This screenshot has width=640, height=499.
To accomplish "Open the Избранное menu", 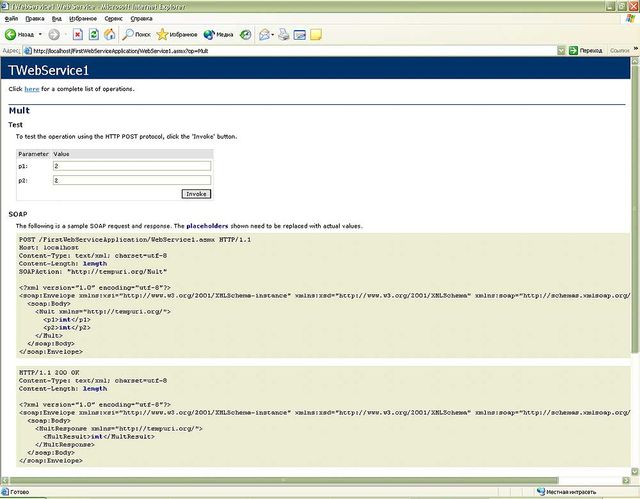I will coord(83,19).
